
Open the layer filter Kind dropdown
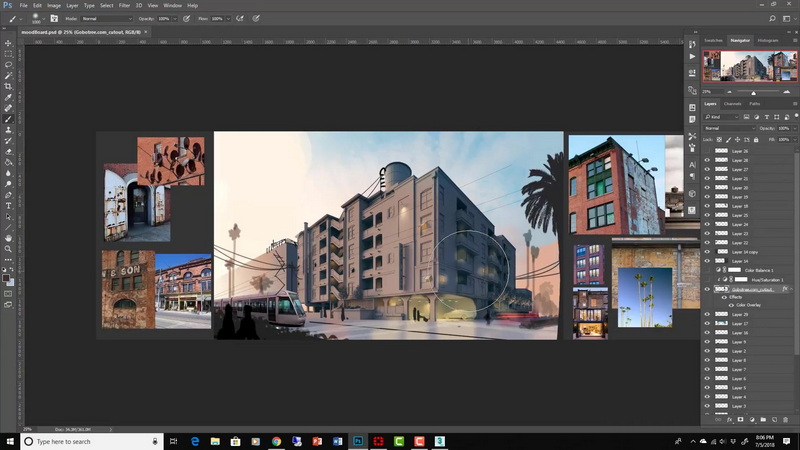[x=721, y=117]
